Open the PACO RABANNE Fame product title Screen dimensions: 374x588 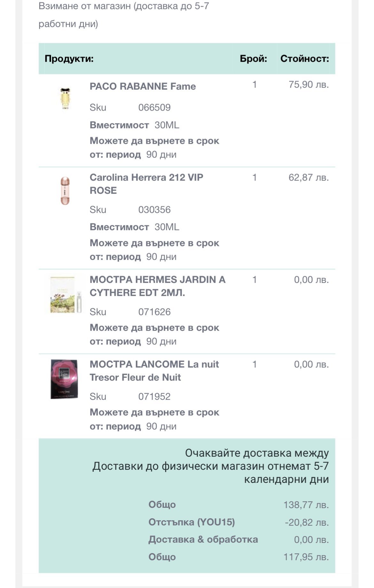click(143, 86)
